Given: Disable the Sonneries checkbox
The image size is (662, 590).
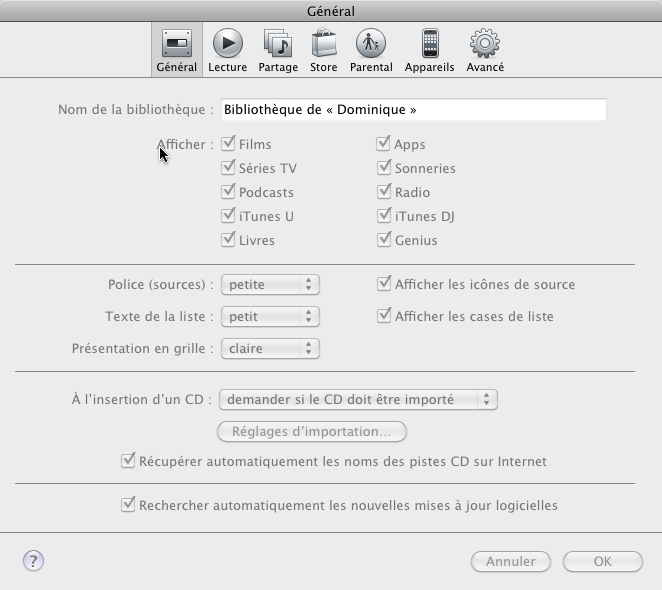Looking at the screenshot, I should click(x=383, y=168).
